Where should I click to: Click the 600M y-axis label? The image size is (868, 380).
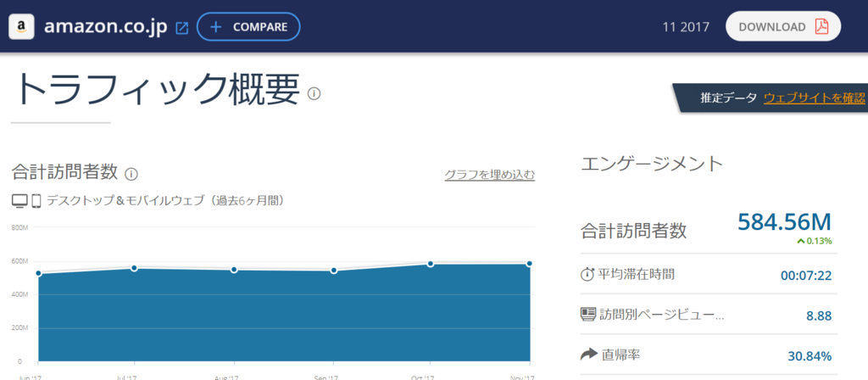pos(19,261)
